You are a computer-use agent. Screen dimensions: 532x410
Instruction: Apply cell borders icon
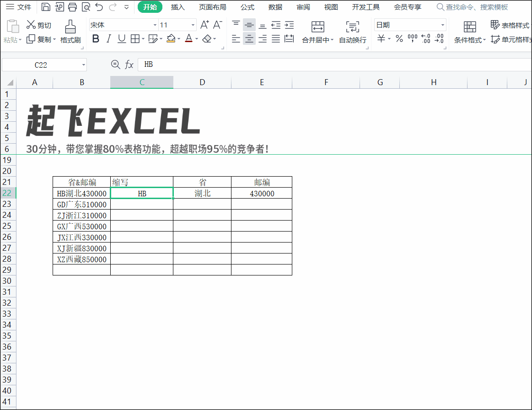(135, 39)
